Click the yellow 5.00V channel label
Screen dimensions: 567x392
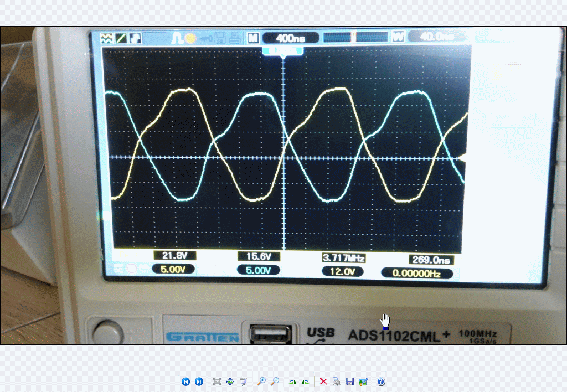(x=173, y=270)
